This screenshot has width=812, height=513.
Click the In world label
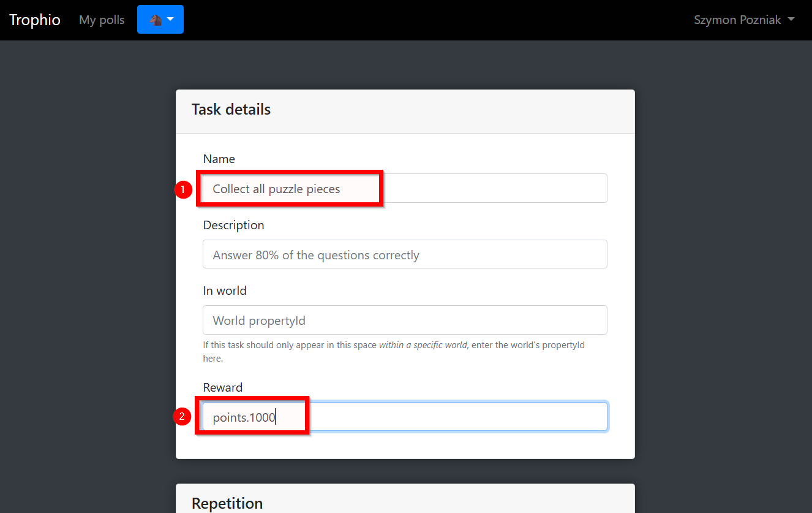click(224, 291)
